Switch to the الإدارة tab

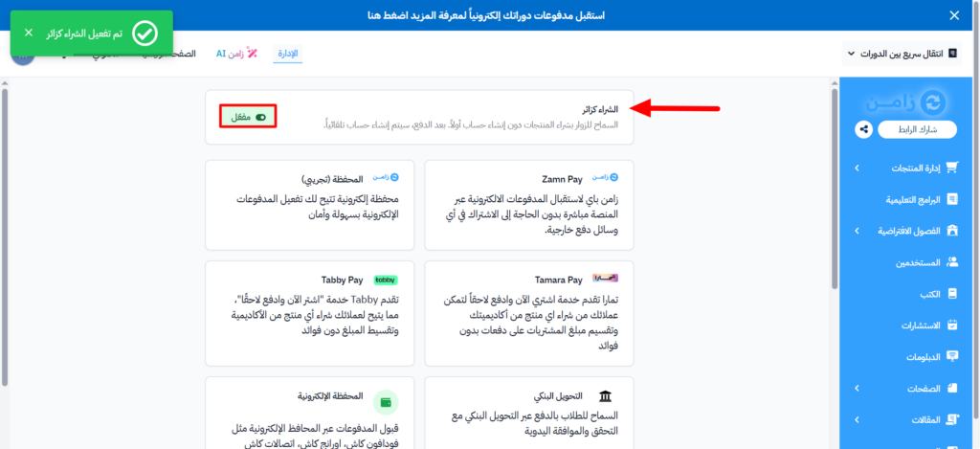coord(287,54)
